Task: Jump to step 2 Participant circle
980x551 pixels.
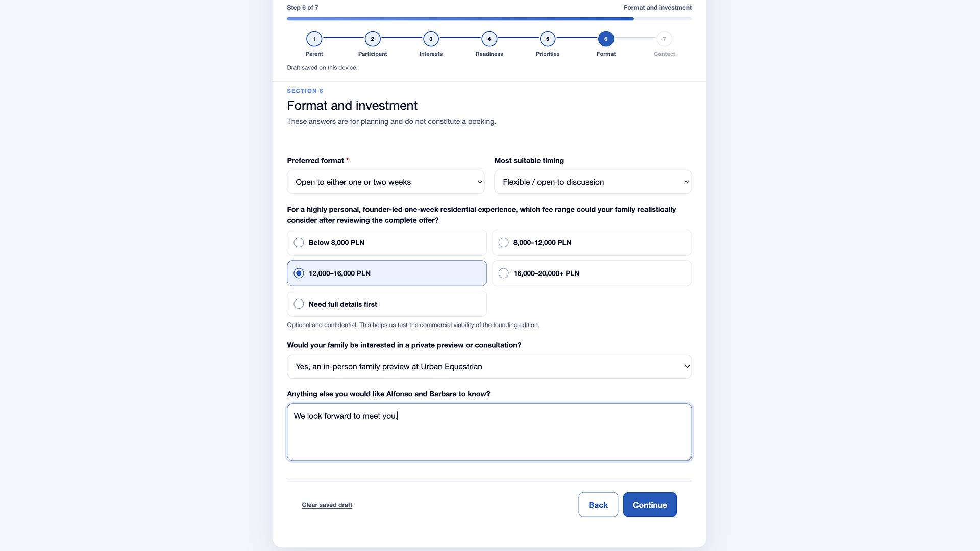Action: click(373, 39)
